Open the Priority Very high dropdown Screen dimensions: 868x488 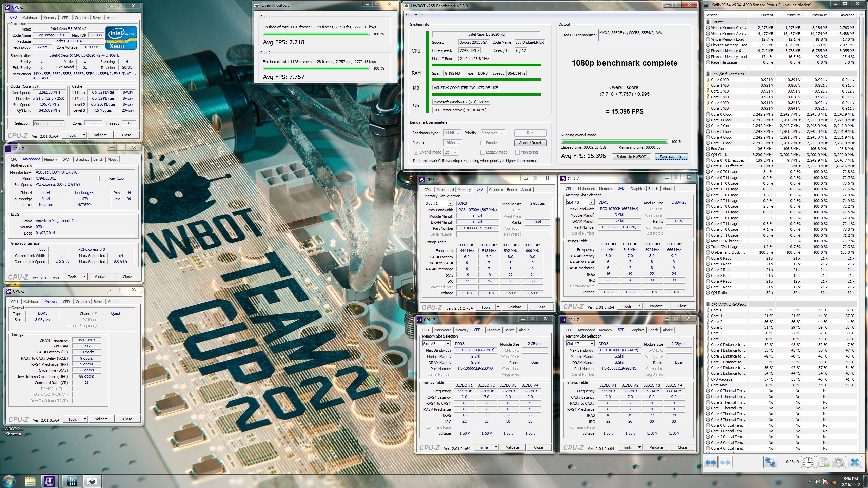(493, 133)
